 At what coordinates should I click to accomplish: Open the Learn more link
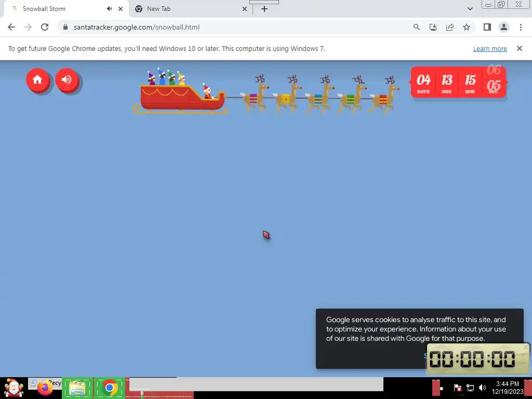tap(490, 48)
